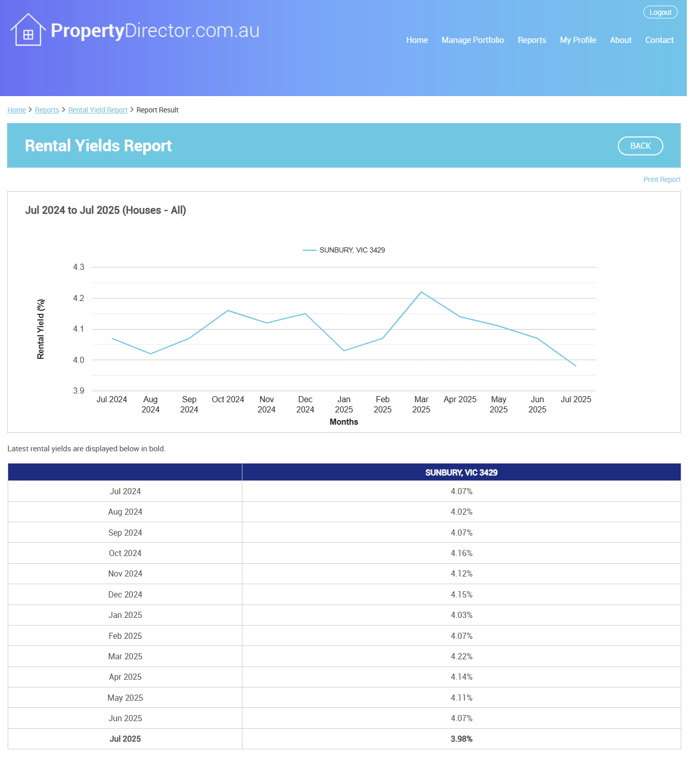Click the 4.3 y-axis tick label
Screen dimensions: 695x784
coord(79,267)
